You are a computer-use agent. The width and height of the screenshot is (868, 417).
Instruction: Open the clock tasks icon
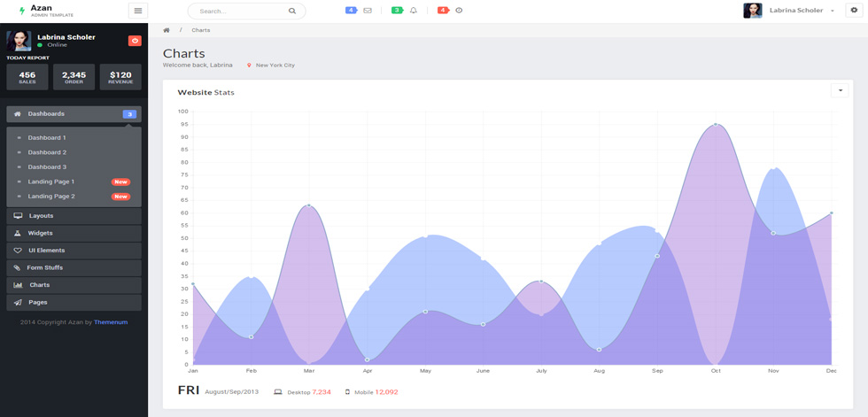(x=459, y=11)
